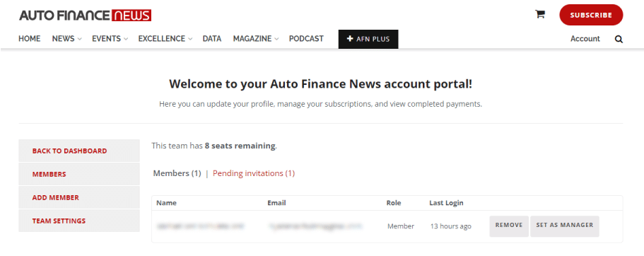Screen dimensions: 644x256
Task: Expand the Magazine dropdown menu
Action: tap(256, 39)
